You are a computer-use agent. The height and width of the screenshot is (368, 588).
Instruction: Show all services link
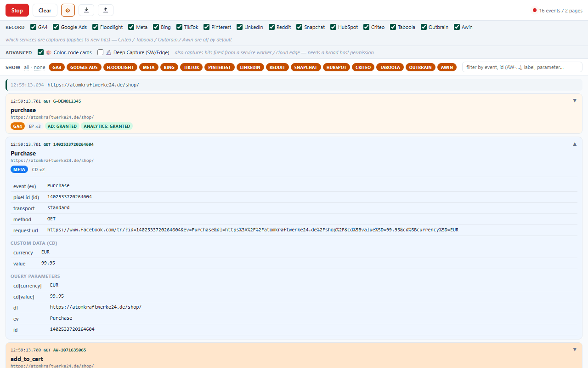[27, 67]
